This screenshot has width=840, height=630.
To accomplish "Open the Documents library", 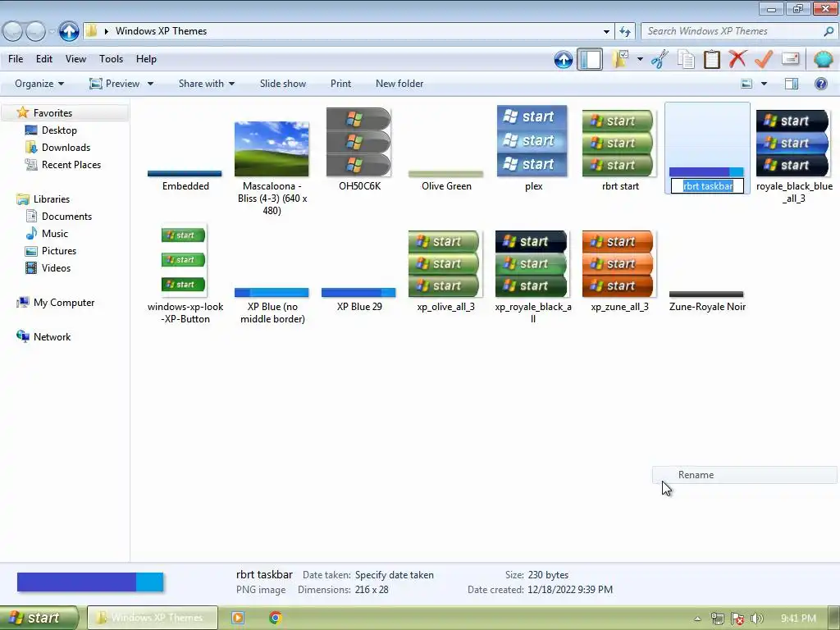I will (66, 217).
